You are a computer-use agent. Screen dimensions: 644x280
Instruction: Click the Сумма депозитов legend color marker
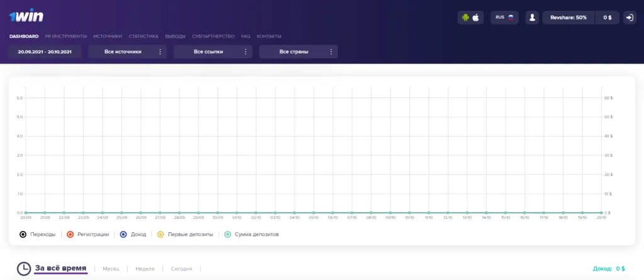[x=228, y=234]
